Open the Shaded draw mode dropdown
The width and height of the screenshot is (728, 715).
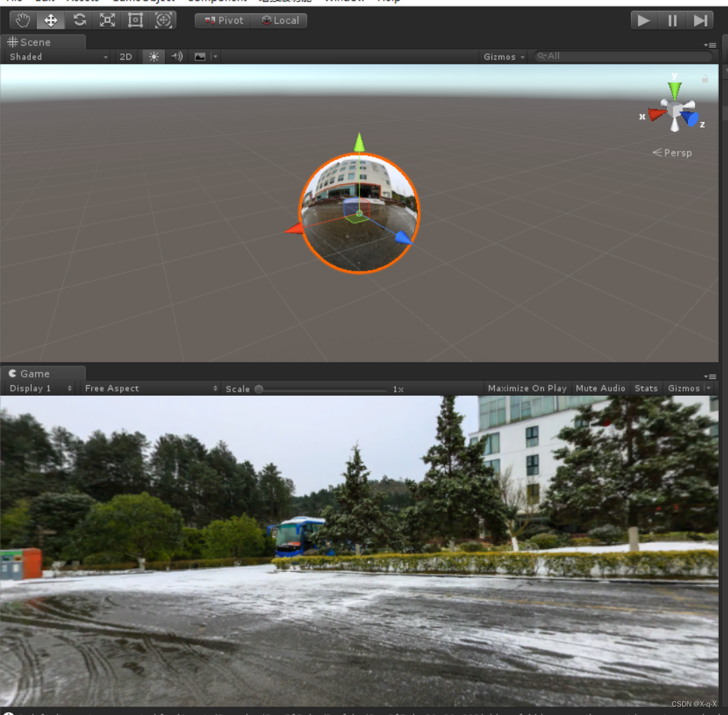(58, 57)
